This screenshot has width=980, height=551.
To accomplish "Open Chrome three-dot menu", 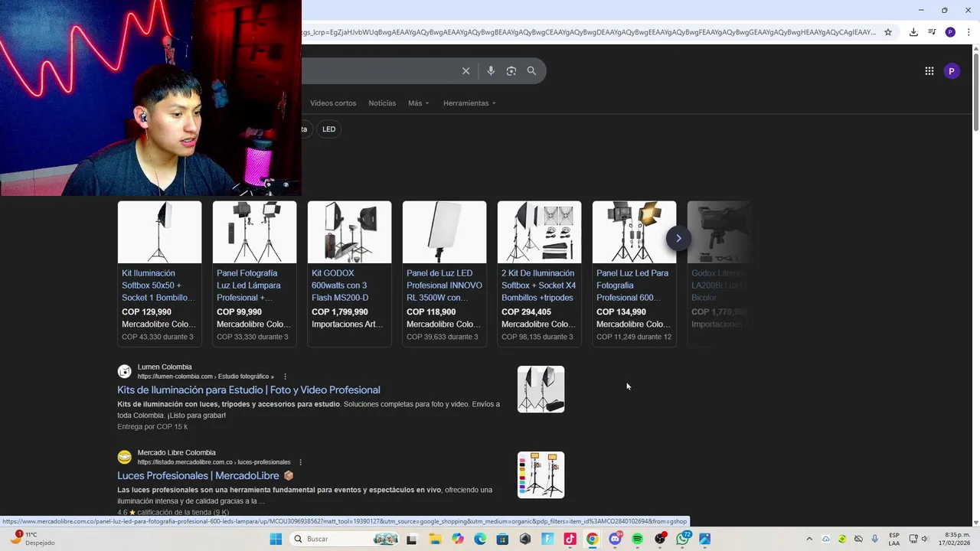I will coord(969,32).
